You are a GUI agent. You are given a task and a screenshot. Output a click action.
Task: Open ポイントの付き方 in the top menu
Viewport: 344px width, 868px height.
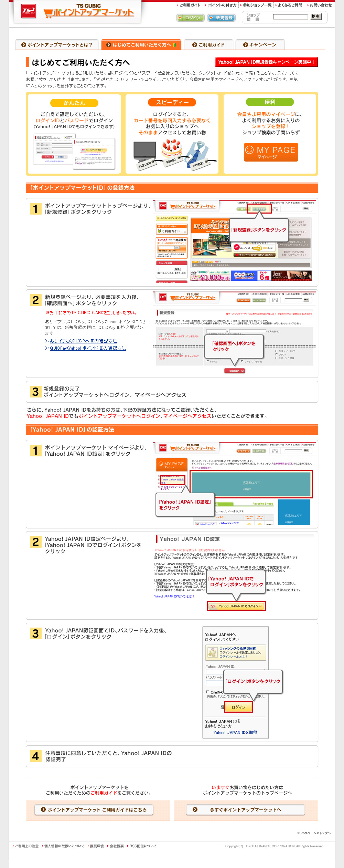[x=222, y=5]
